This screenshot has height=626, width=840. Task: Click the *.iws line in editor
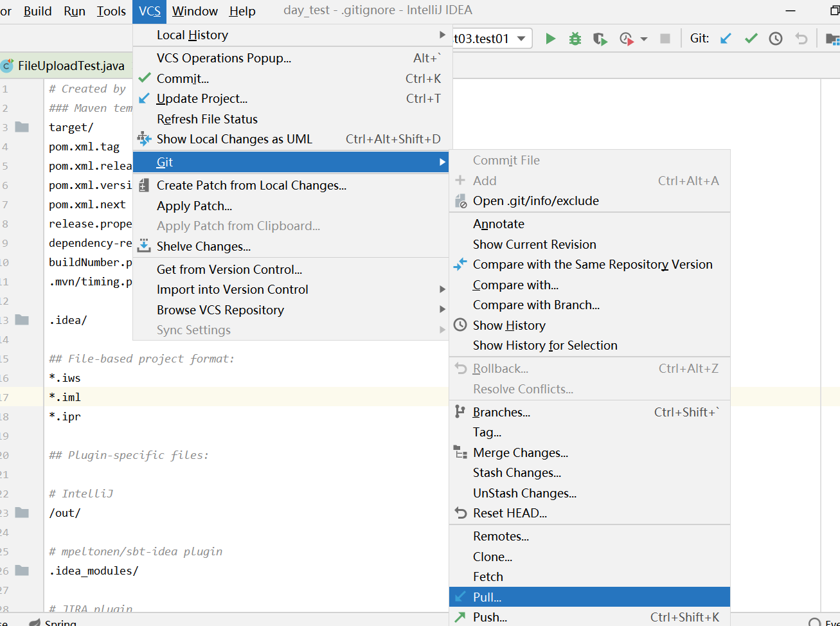(x=65, y=378)
